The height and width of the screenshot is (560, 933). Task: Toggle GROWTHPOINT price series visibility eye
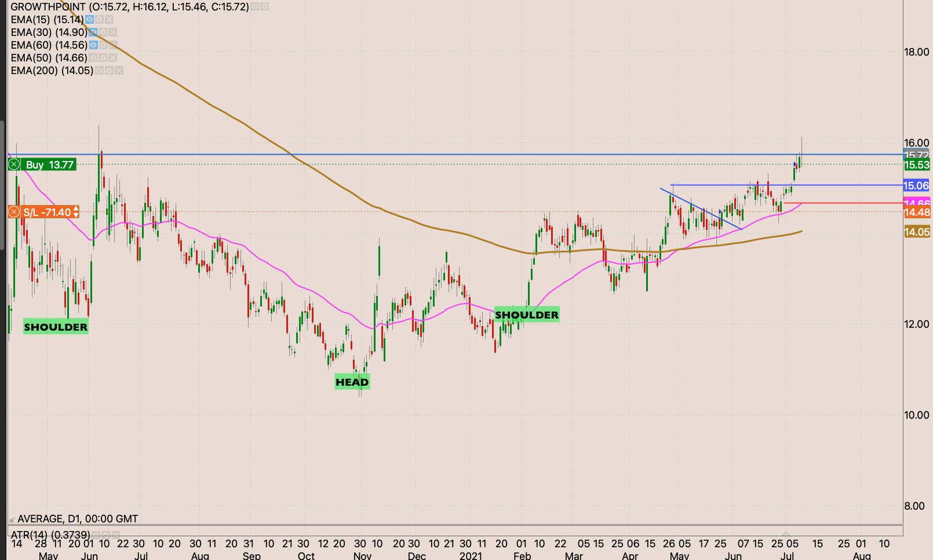click(256, 7)
